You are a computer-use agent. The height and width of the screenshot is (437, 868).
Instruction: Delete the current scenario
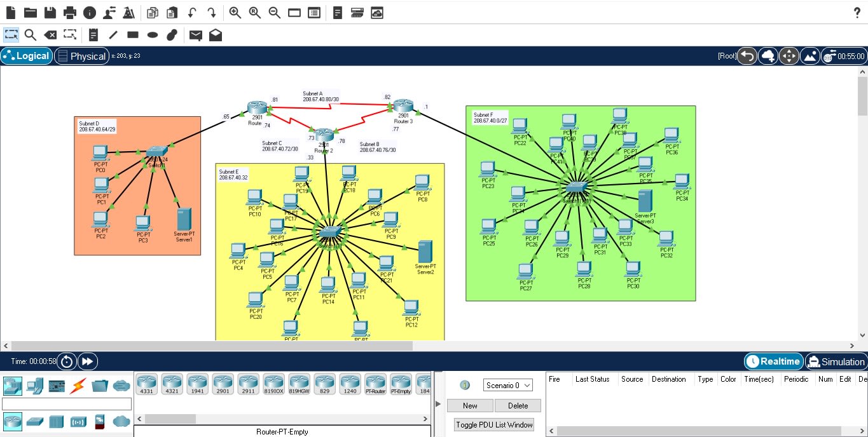(518, 405)
